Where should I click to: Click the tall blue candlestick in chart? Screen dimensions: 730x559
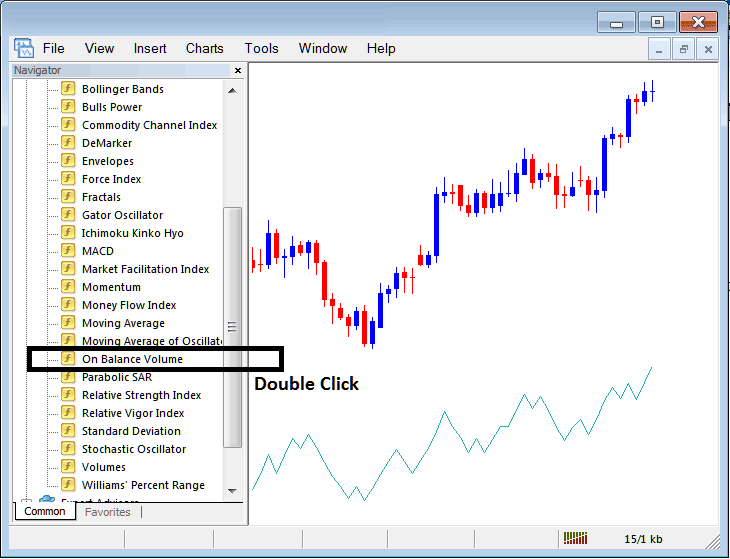pyautogui.click(x=436, y=225)
